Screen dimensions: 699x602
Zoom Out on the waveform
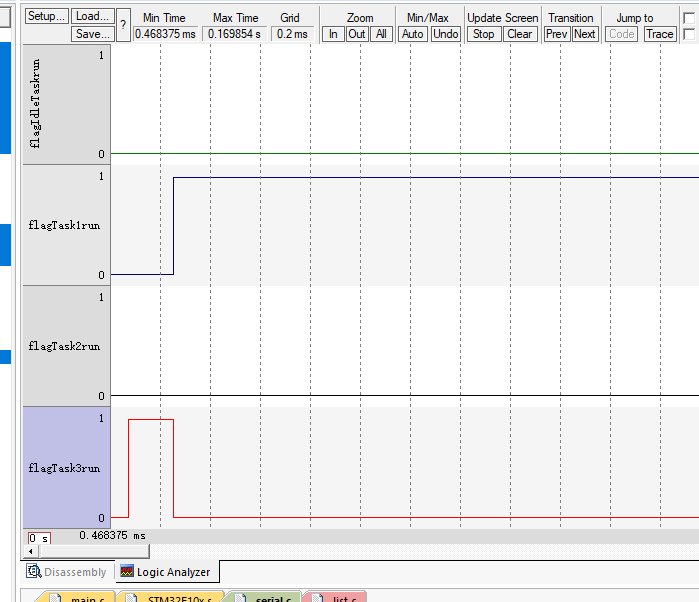tap(357, 34)
